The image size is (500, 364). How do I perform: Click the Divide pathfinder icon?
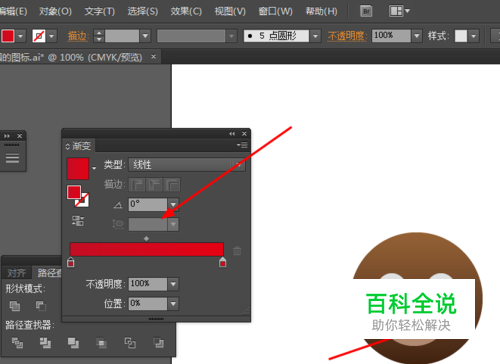pyautogui.click(x=17, y=343)
